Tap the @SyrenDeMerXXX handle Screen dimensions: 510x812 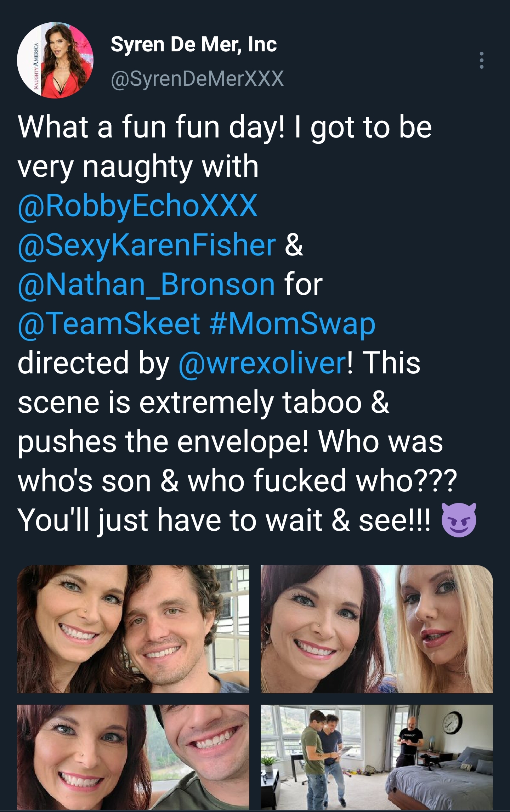(x=197, y=78)
